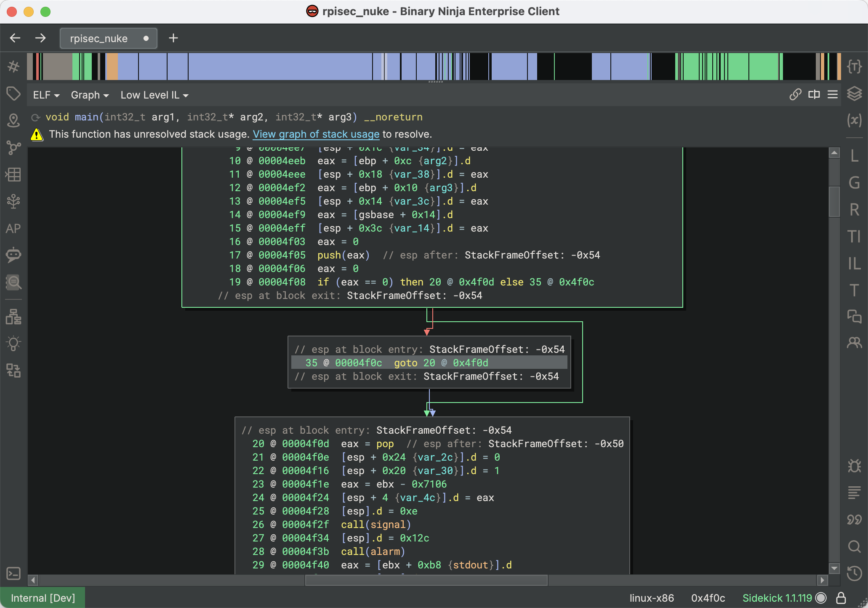Image resolution: width=868 pixels, height=608 pixels.
Task: Navigate back with left arrow
Action: (15, 38)
